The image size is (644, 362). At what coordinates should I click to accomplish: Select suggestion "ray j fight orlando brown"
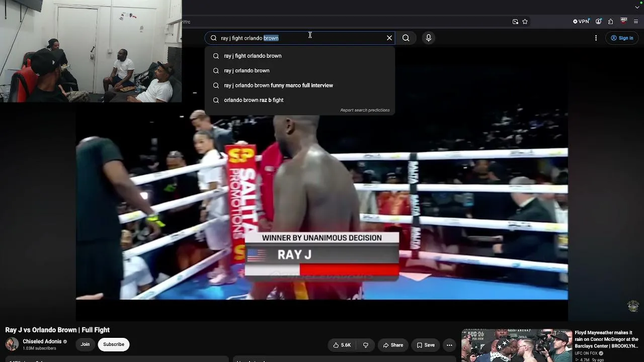tap(300, 56)
